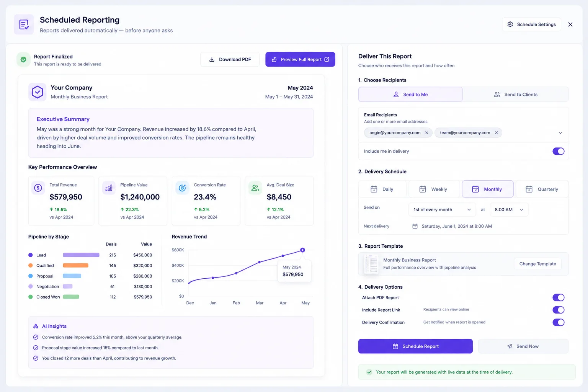Click the Your Company hexagon logo
This screenshot has height=392, width=588.
click(37, 92)
